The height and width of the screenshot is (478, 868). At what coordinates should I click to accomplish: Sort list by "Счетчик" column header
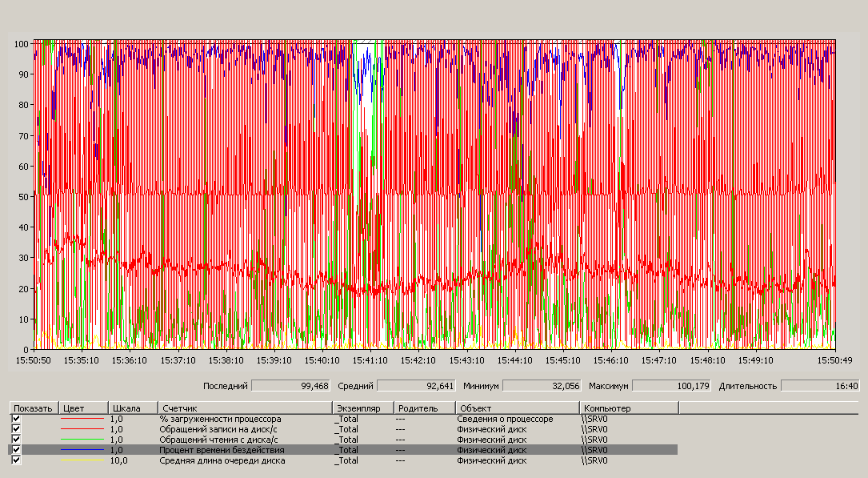[x=244, y=408]
